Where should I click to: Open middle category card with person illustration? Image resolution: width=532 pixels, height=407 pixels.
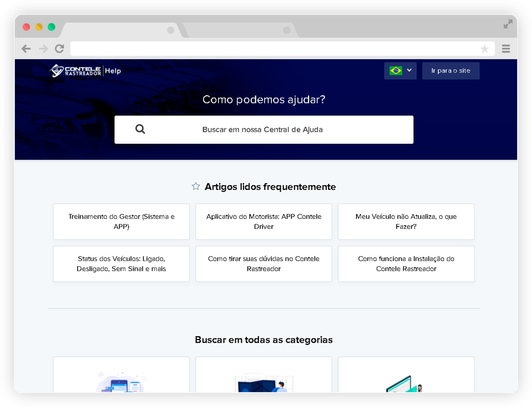point(264,374)
